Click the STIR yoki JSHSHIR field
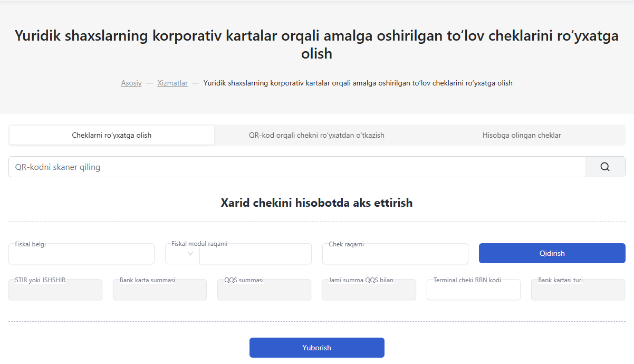This screenshot has height=364, width=634. 55,291
